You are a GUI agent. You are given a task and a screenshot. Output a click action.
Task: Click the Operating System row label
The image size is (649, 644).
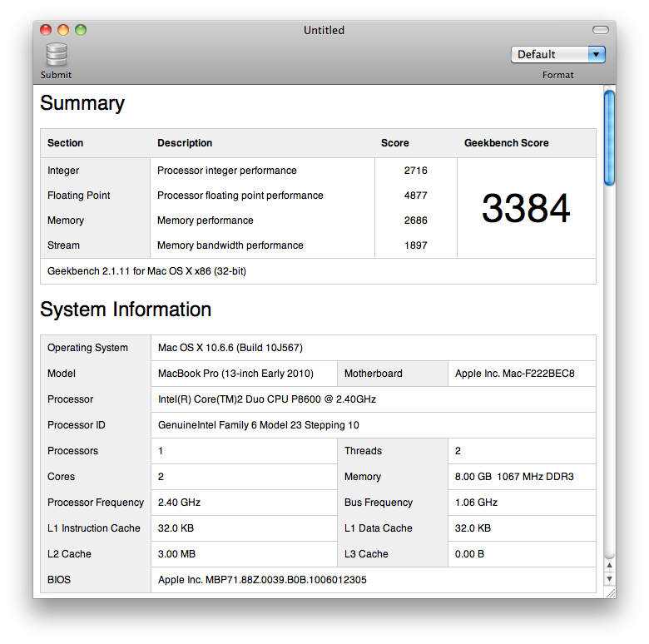pyautogui.click(x=87, y=348)
